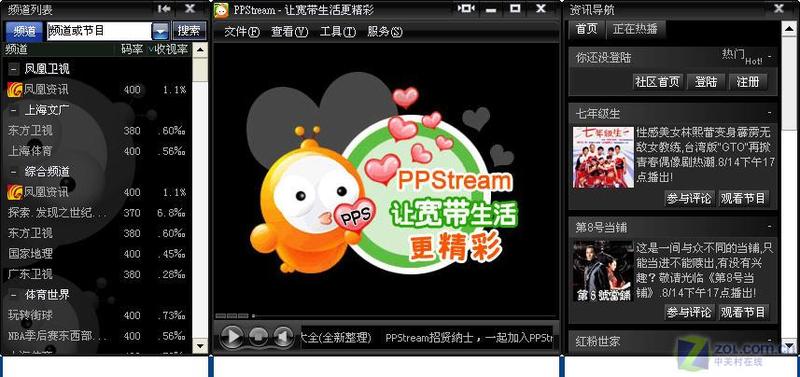Start playback with the Play button
Image resolution: width=800 pixels, height=377 pixels.
click(x=232, y=336)
